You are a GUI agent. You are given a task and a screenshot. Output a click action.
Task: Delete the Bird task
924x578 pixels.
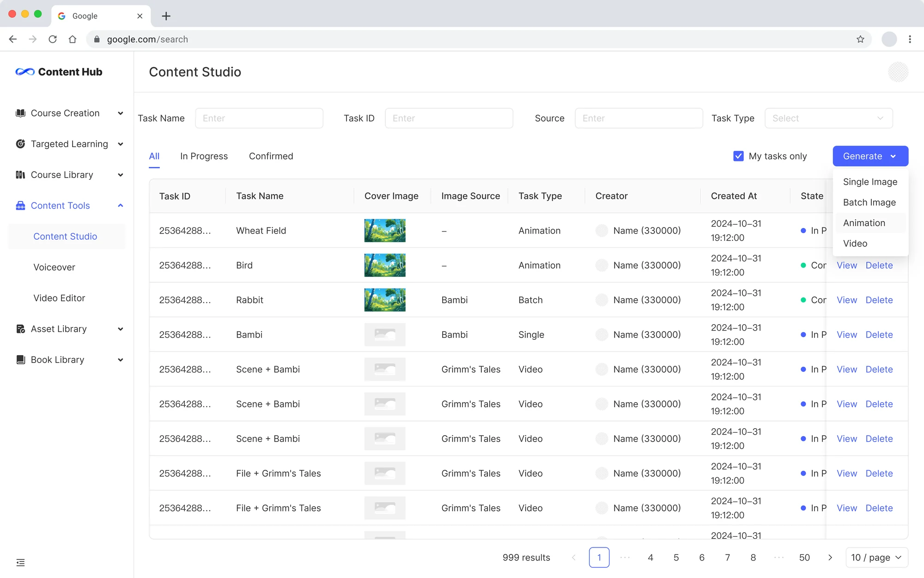(879, 265)
